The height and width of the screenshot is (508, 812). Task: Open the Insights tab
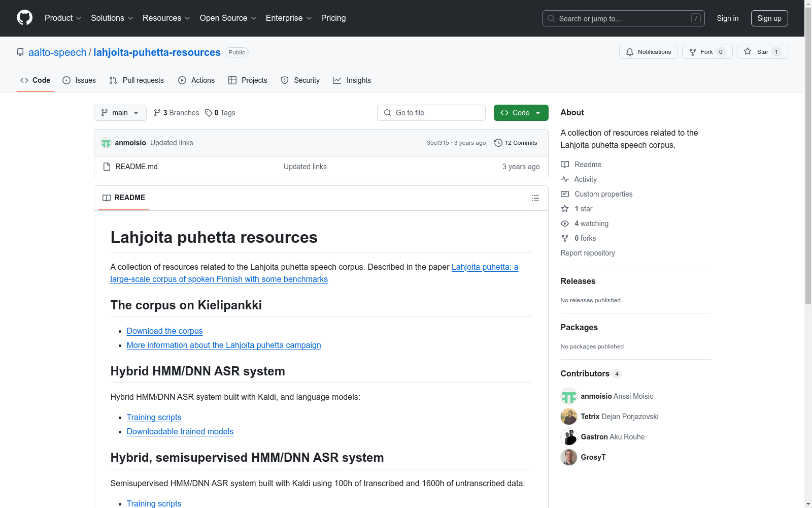click(352, 80)
